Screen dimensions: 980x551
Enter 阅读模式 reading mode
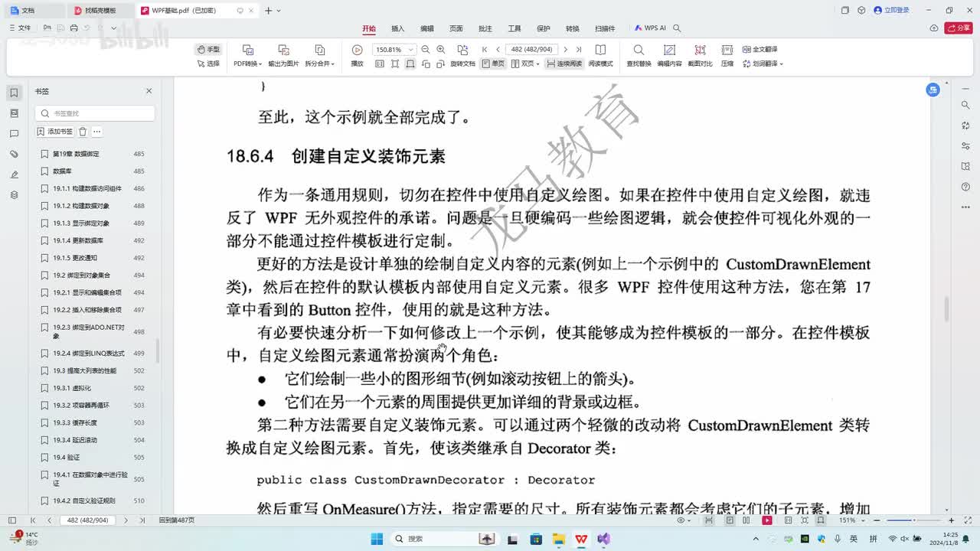click(600, 56)
